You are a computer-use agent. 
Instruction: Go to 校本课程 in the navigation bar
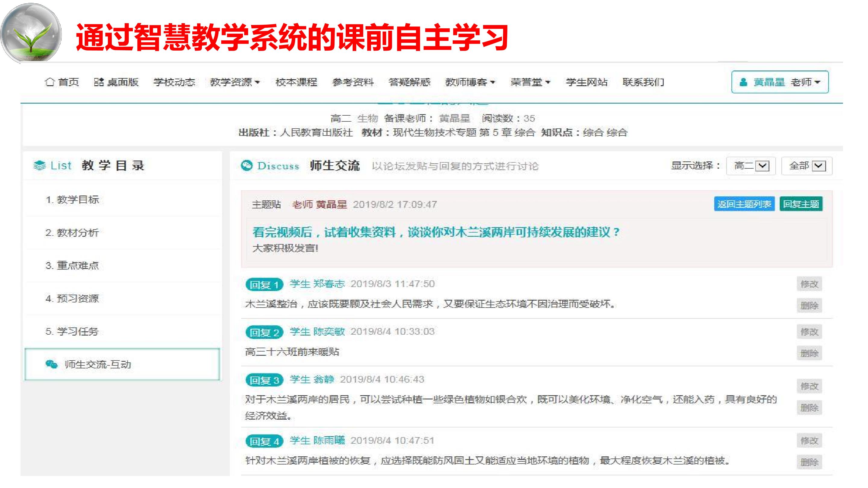point(296,82)
